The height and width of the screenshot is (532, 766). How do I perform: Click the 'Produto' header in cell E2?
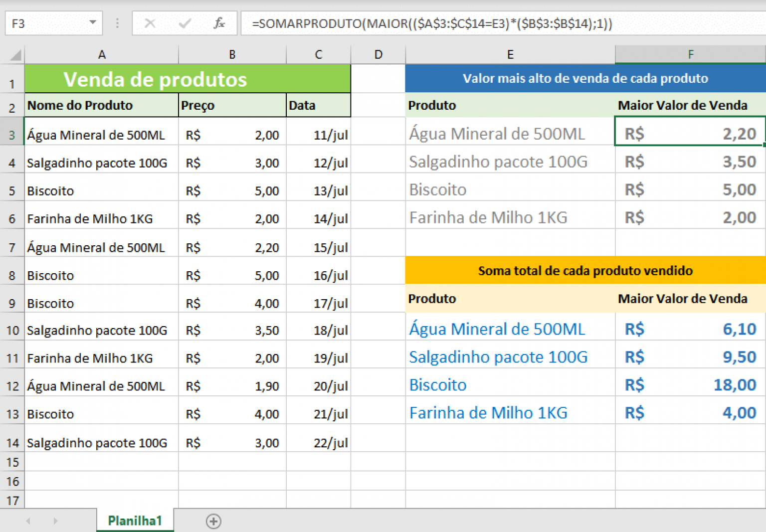[510, 105]
